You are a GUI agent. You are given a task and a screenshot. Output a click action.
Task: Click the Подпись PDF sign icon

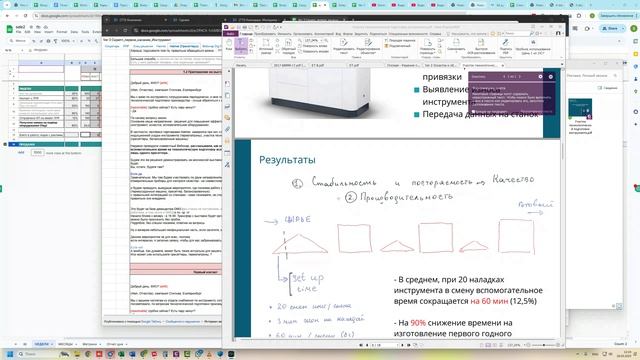(x=505, y=47)
